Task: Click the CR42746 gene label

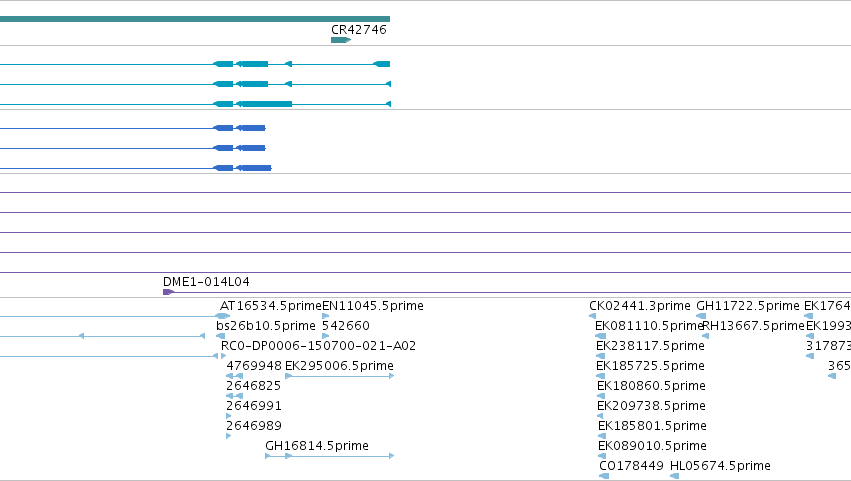Action: point(359,30)
